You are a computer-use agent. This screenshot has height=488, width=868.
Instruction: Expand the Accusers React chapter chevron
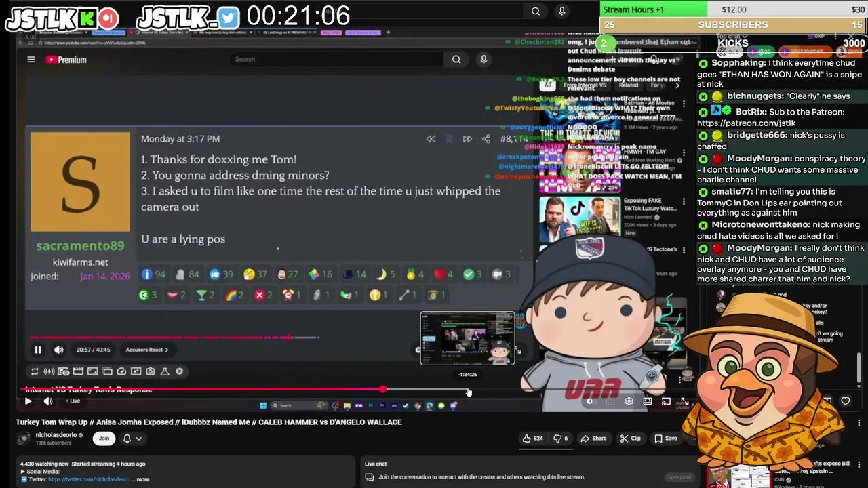(x=167, y=350)
